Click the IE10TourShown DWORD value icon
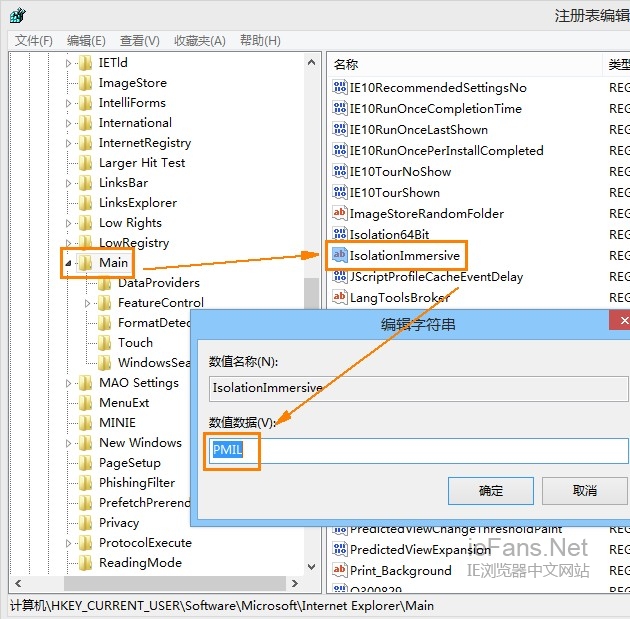The image size is (630, 619). [339, 193]
